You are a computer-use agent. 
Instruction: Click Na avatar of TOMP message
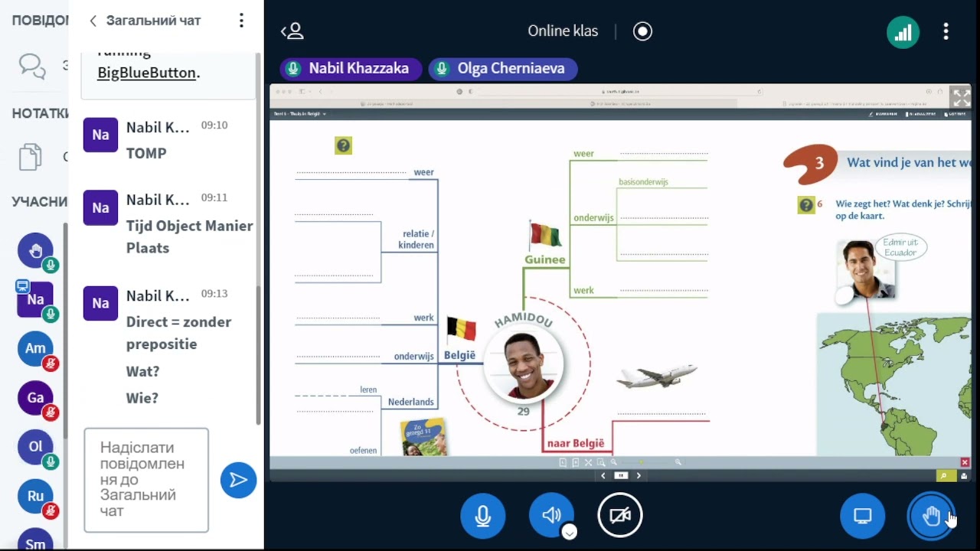[100, 135]
